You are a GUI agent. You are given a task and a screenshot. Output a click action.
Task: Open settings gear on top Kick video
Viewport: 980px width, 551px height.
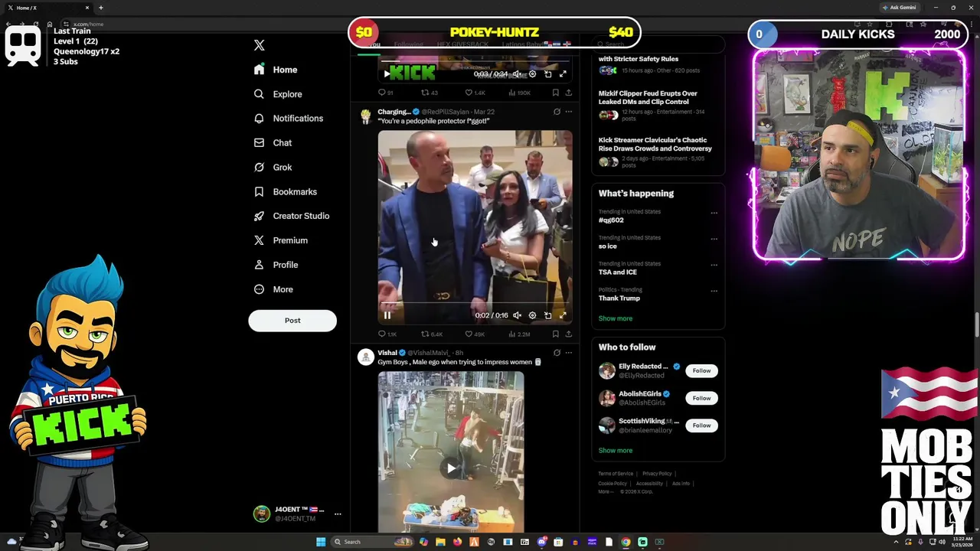[x=532, y=74]
